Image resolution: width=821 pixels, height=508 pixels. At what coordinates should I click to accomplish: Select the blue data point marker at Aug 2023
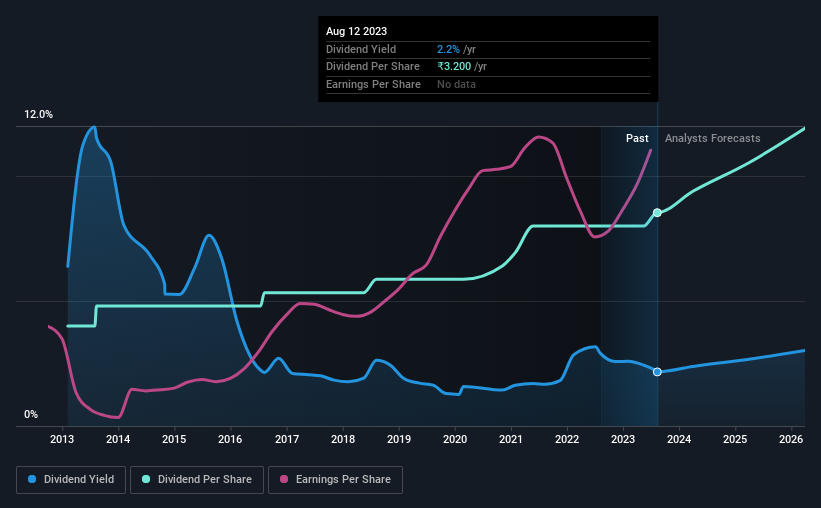point(657,372)
